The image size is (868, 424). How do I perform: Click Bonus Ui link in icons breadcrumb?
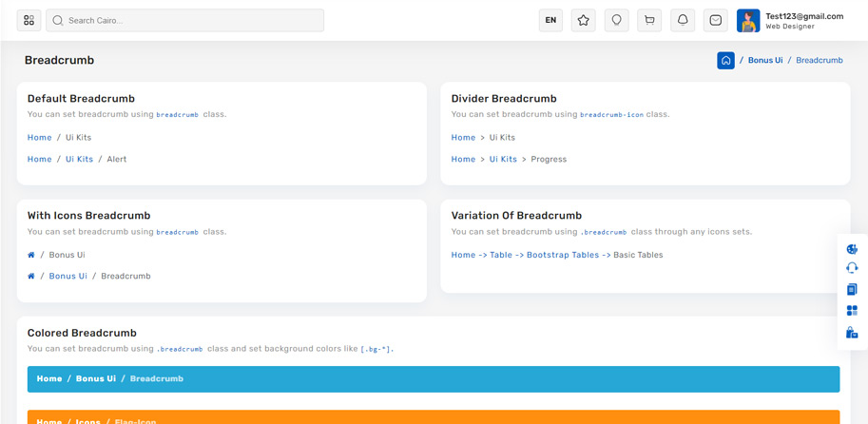click(68, 276)
